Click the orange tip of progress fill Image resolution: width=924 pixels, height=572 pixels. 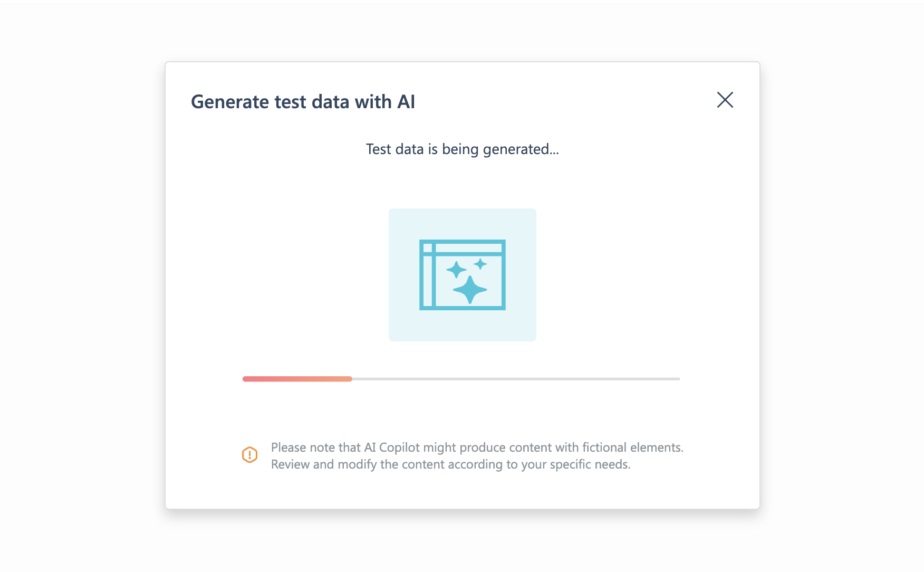tap(348, 379)
